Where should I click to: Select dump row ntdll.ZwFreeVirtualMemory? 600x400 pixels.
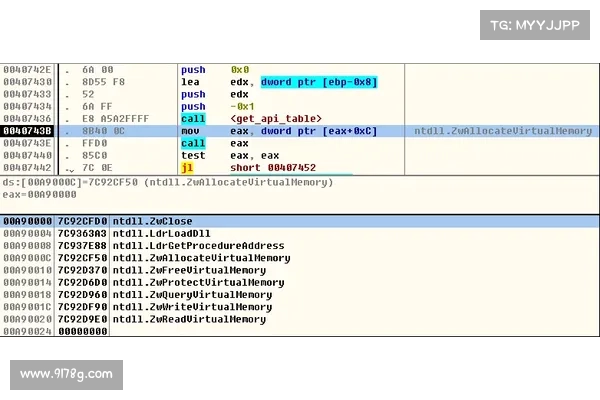click(300, 270)
